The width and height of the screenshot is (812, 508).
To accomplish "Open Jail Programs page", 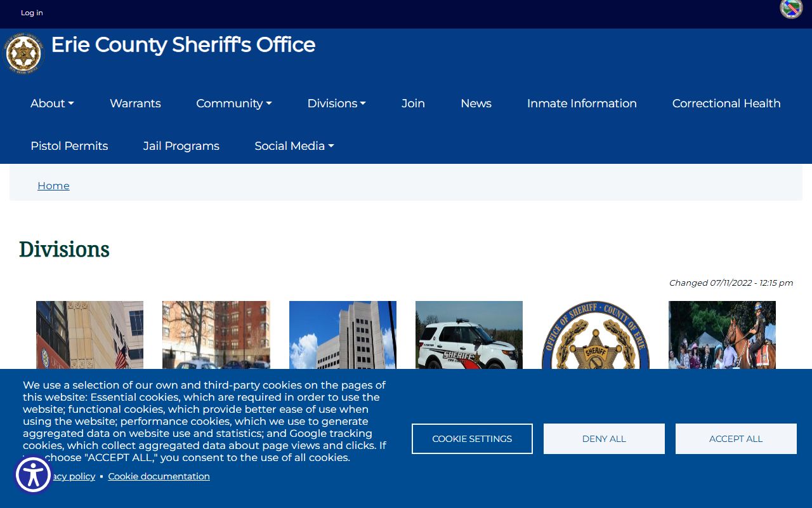I will tap(181, 146).
